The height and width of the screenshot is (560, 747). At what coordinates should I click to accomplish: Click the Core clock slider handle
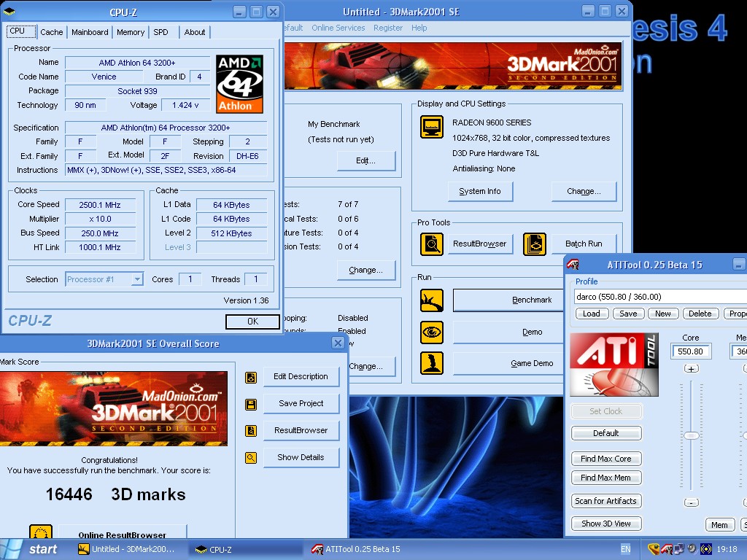[692, 436]
